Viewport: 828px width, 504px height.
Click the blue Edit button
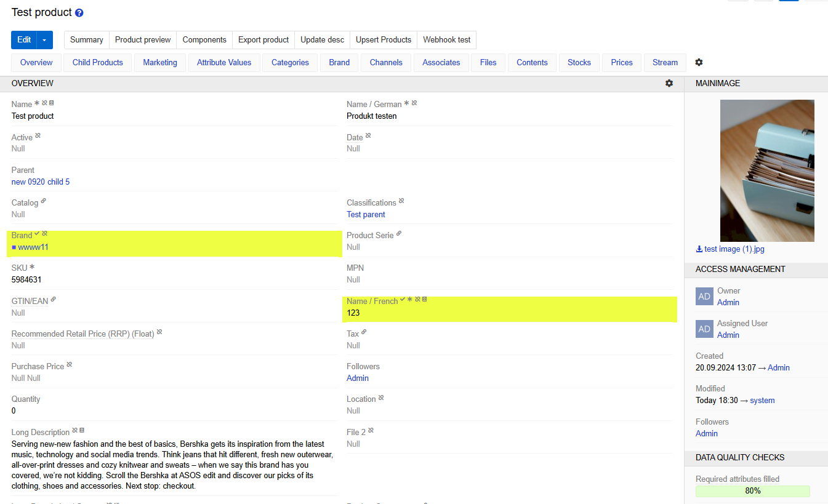[x=24, y=40]
